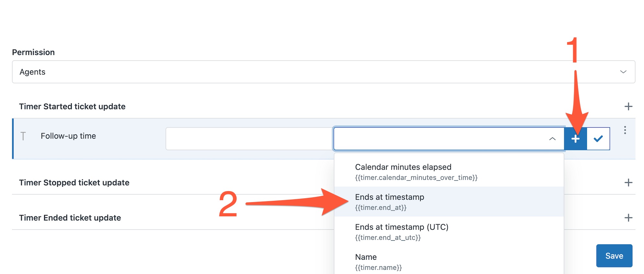Image resolution: width=644 pixels, height=274 pixels.
Task: Add Timer Started ticket update with plus
Action: point(628,107)
